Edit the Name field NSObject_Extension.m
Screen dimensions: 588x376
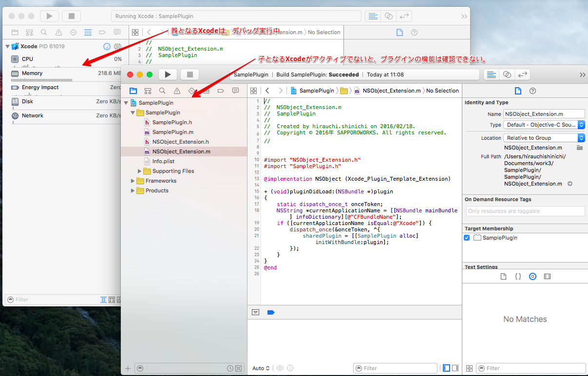(x=544, y=113)
